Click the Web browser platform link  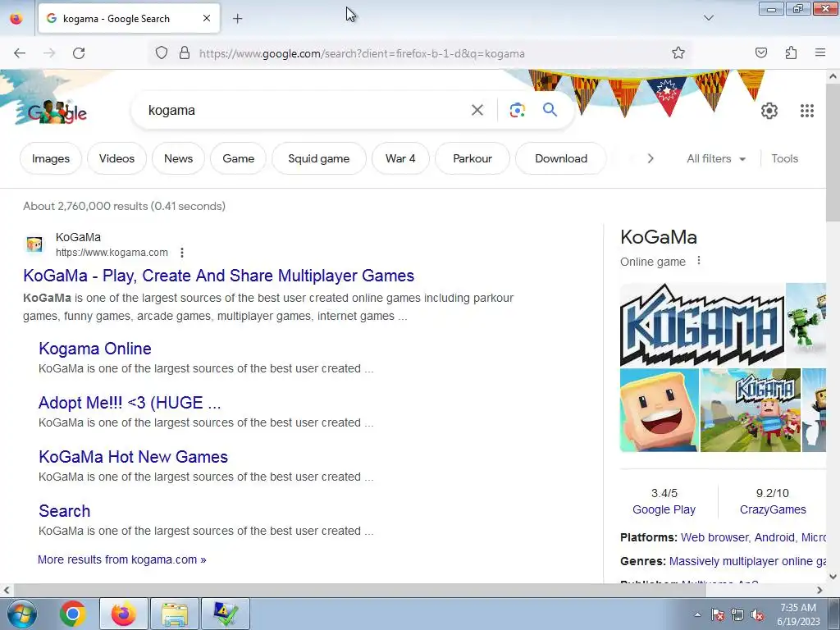[x=714, y=537]
